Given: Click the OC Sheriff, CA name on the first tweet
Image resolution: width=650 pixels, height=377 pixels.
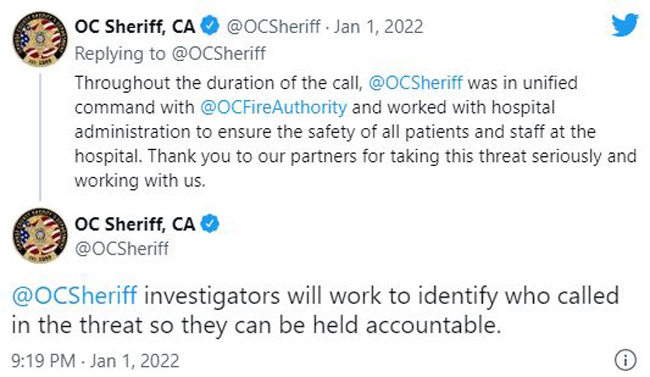Looking at the screenshot, I should 135,27.
